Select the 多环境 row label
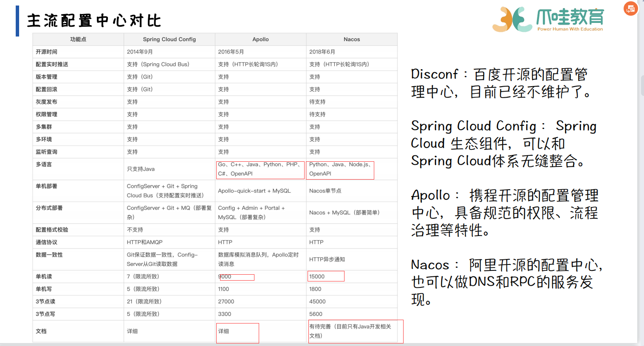The width and height of the screenshot is (644, 346). click(x=44, y=140)
